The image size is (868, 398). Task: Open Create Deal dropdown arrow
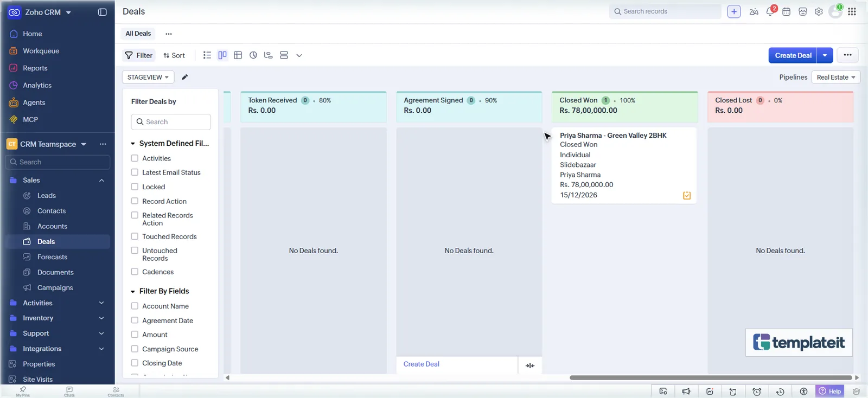pyautogui.click(x=825, y=55)
